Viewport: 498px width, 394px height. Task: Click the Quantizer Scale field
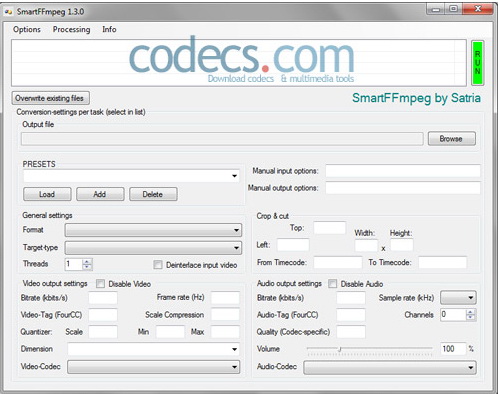tap(103, 332)
